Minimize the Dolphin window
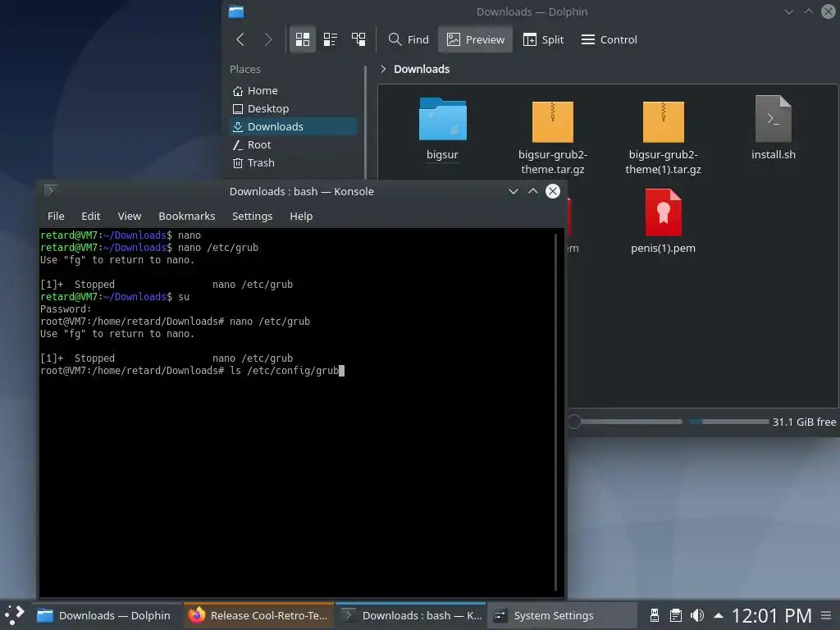The image size is (840, 630). (x=788, y=11)
